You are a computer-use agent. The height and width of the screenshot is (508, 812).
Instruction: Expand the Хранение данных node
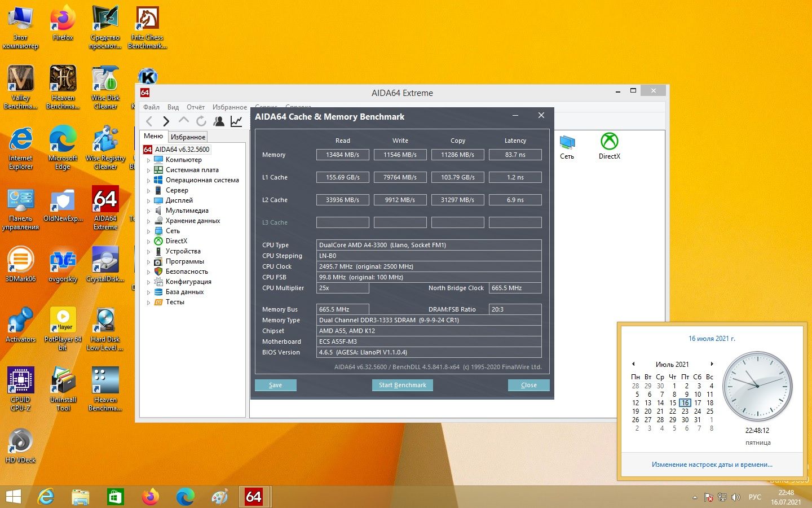point(149,221)
